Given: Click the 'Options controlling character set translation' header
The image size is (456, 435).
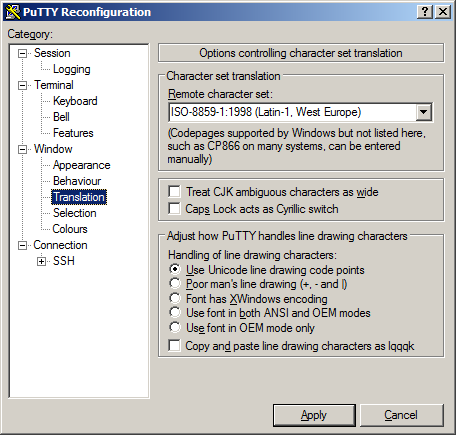Looking at the screenshot, I should point(301,53).
